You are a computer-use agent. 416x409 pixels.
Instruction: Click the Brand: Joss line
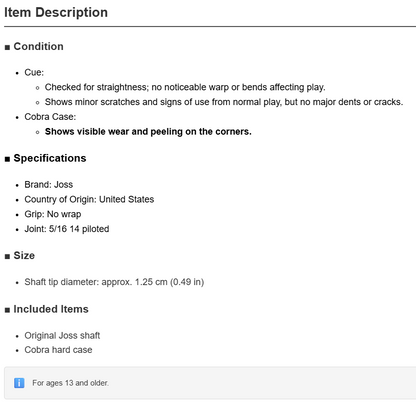coord(49,185)
